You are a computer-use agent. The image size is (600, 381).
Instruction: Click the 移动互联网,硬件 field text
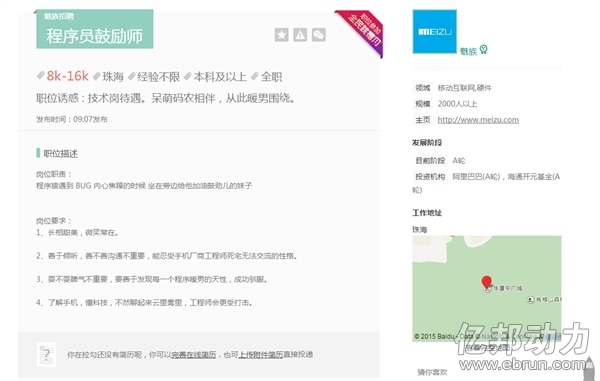[465, 88]
